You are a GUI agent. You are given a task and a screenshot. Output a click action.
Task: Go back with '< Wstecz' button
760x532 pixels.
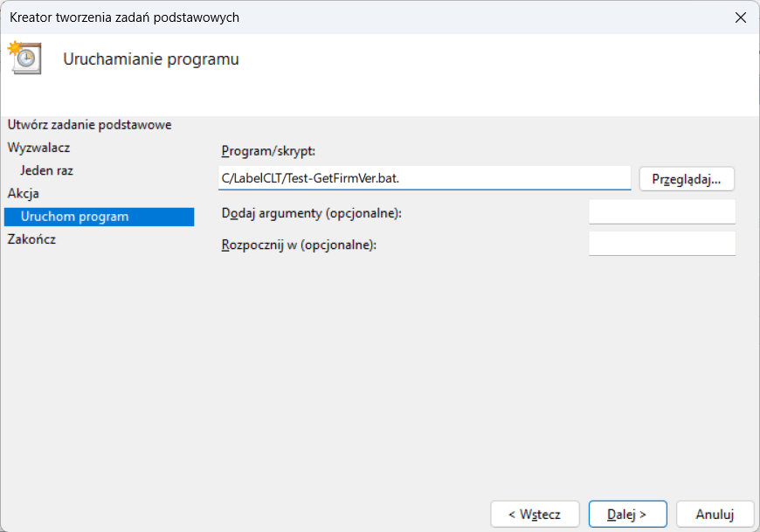point(535,514)
